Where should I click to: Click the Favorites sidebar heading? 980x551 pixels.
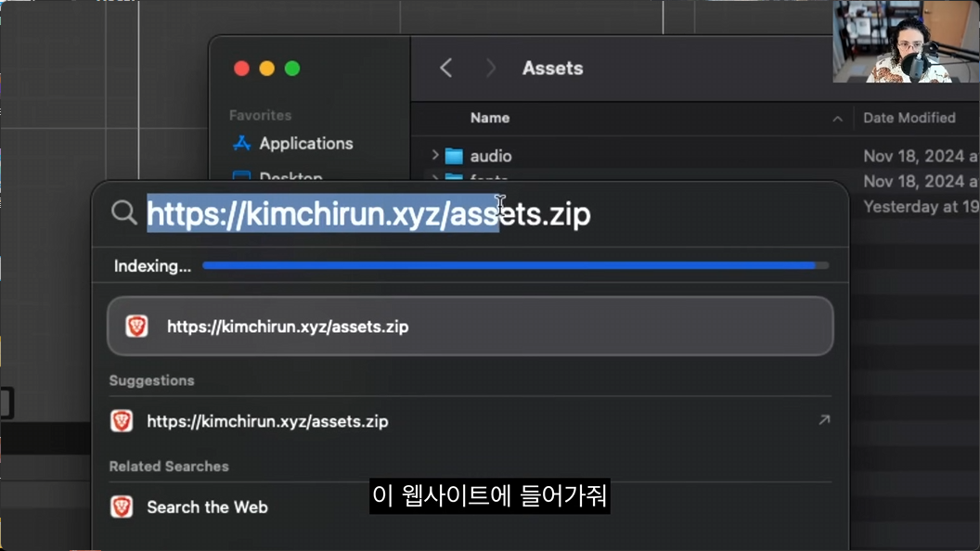pos(260,116)
